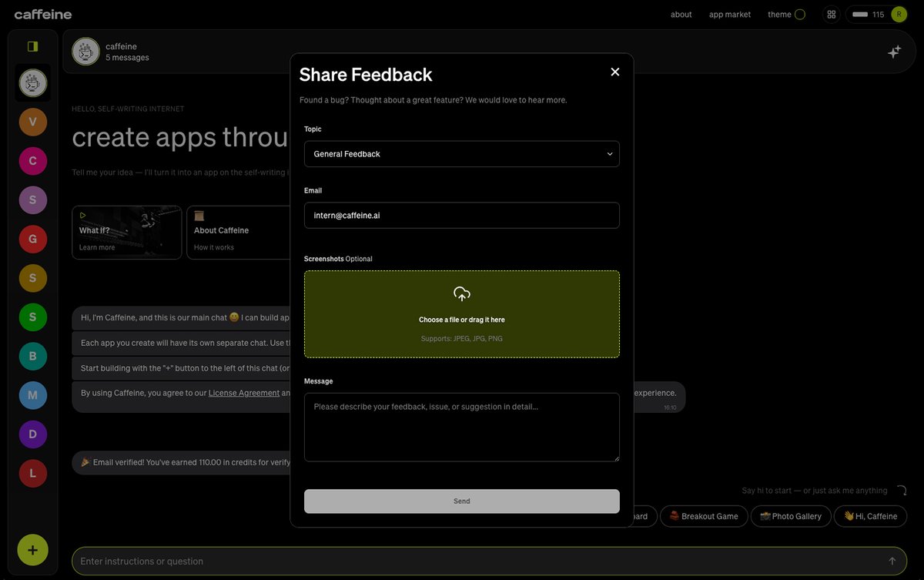Toggle the theme switch

(x=799, y=15)
